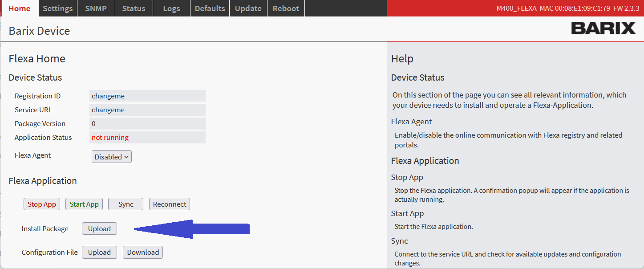Click the 'Application Status' label
The width and height of the screenshot is (644, 269).
click(43, 137)
